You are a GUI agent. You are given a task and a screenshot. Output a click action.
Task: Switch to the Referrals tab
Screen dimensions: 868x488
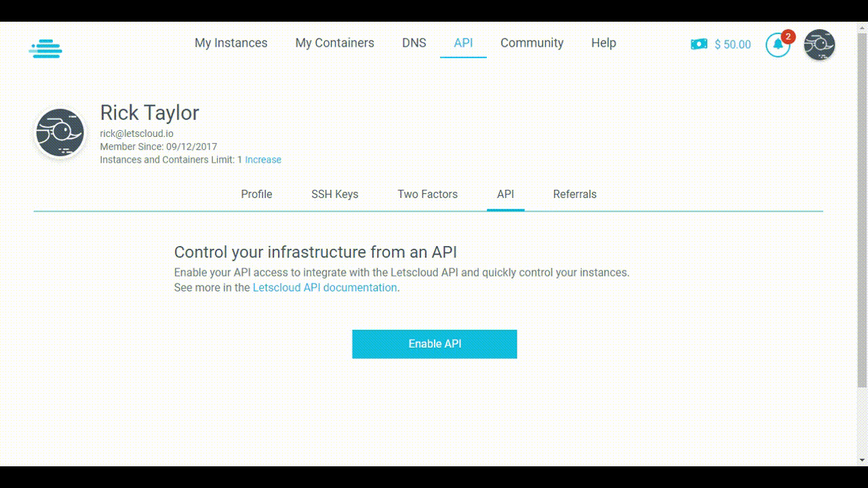[574, 195]
